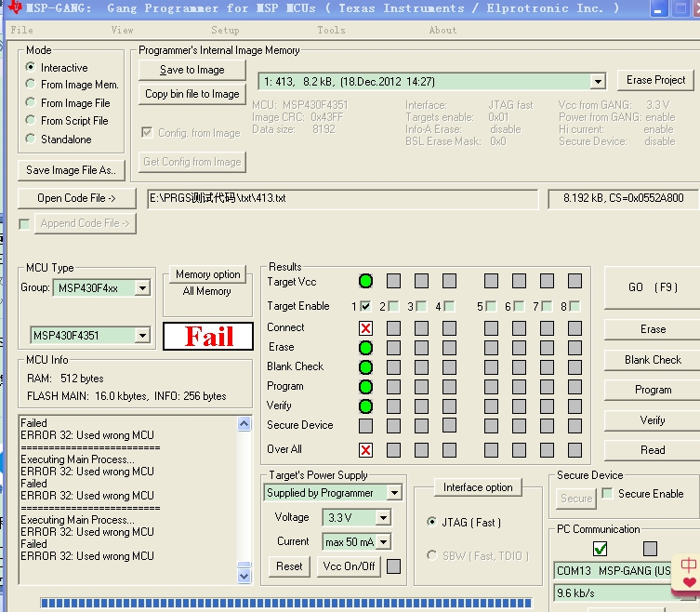Expand the Voltage 3.3 V dropdown

[383, 518]
